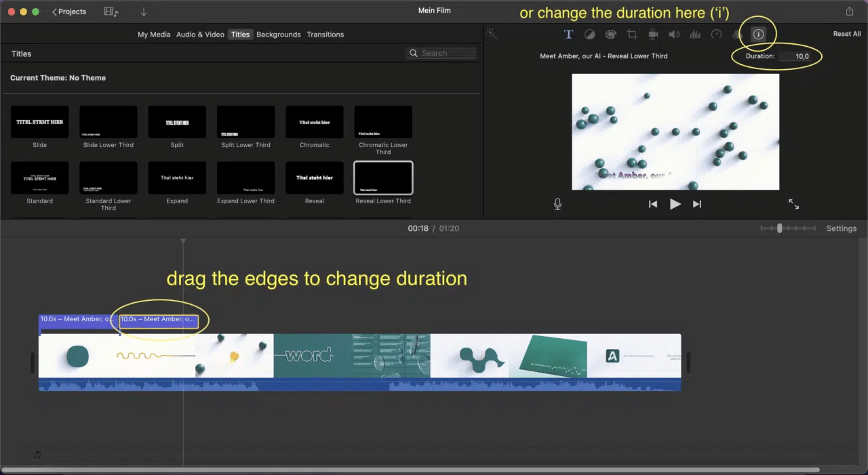
Task: Choose the Expand title style
Action: tap(177, 178)
